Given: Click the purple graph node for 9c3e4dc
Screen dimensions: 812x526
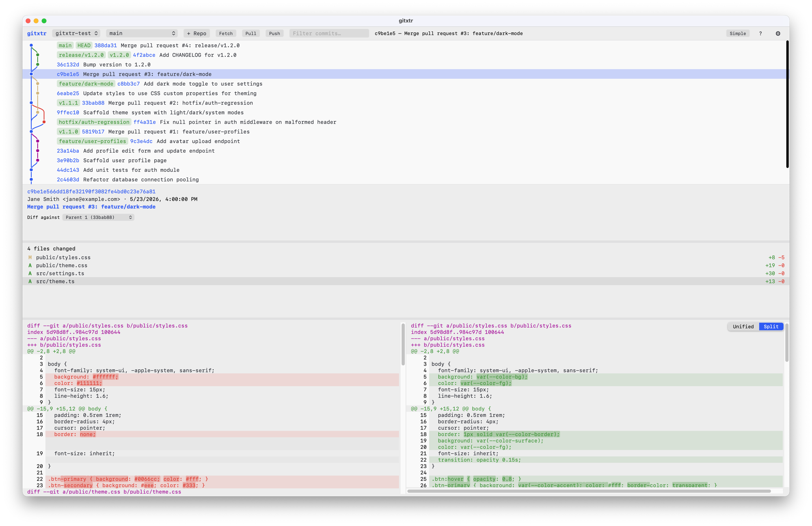Looking at the screenshot, I should click(x=38, y=141).
